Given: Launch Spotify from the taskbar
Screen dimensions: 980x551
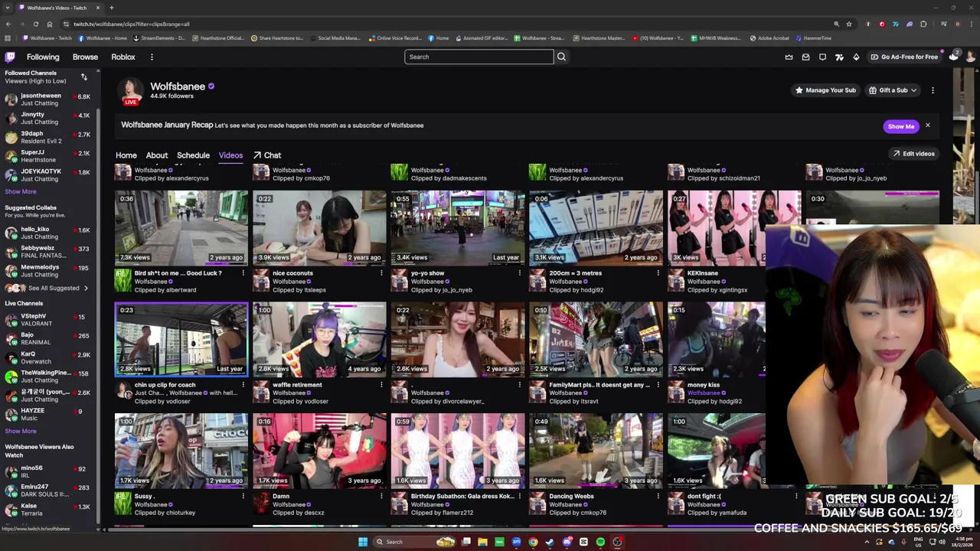Looking at the screenshot, I should [x=600, y=542].
